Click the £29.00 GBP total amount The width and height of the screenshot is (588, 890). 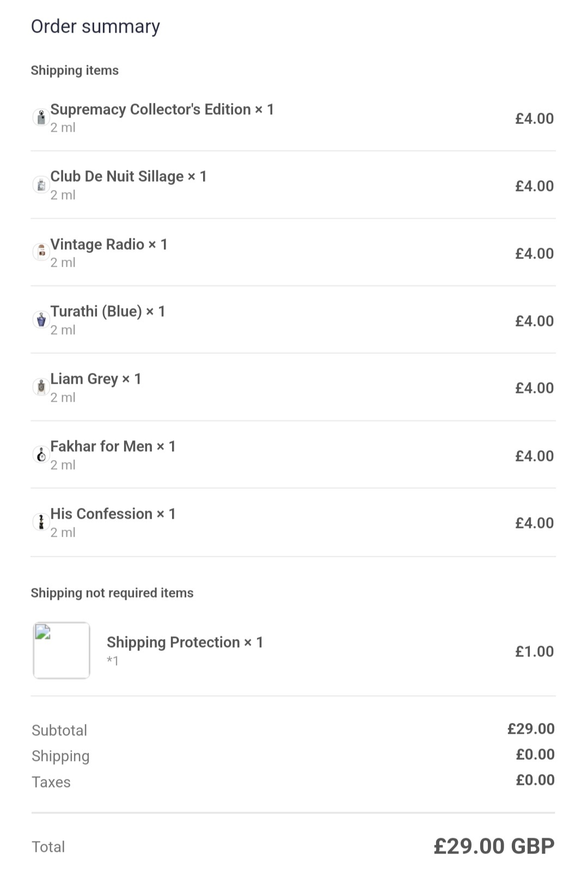494,846
